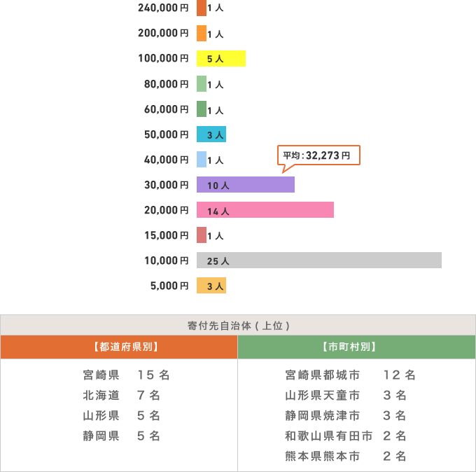Select the red 15,000円 bar
Screen dimensions: 476x472
click(202, 235)
